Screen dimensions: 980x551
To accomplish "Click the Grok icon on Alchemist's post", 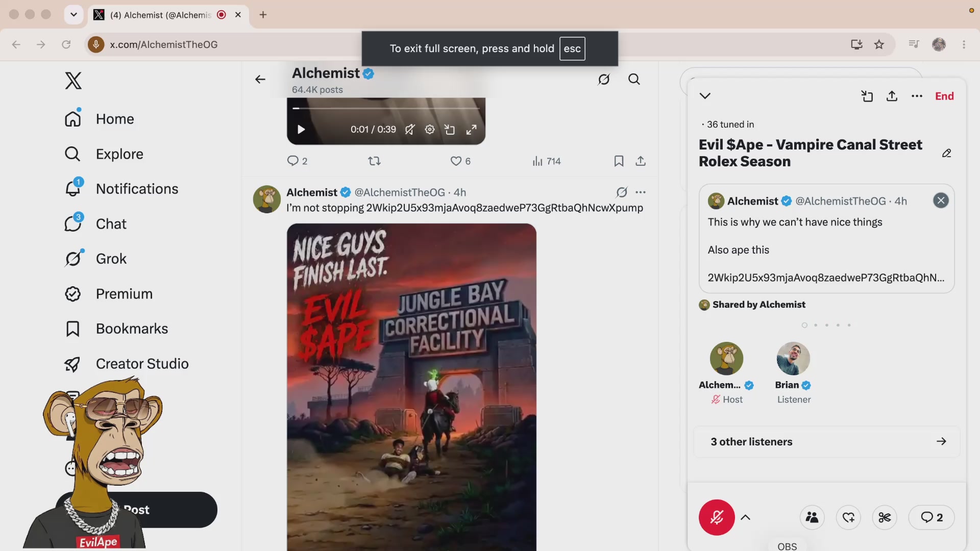I will [x=621, y=192].
